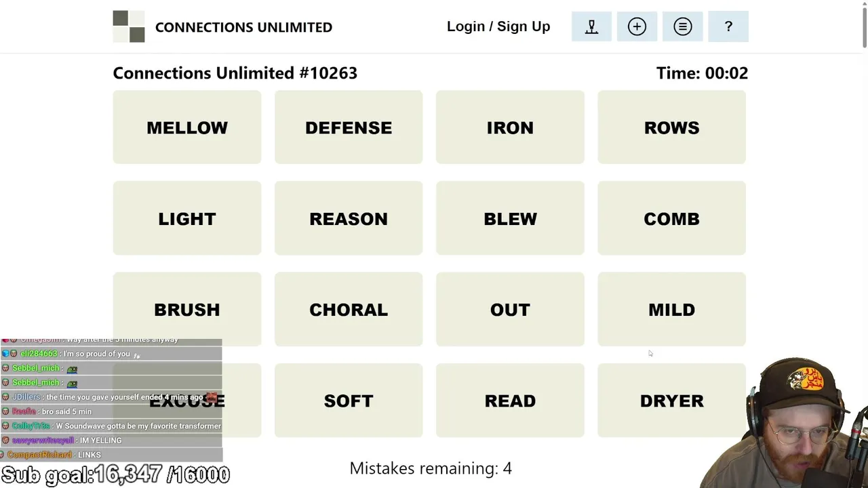Click the Connections Unlimited checkered logo
Viewport: 868px width, 488px height.
pos(129,26)
